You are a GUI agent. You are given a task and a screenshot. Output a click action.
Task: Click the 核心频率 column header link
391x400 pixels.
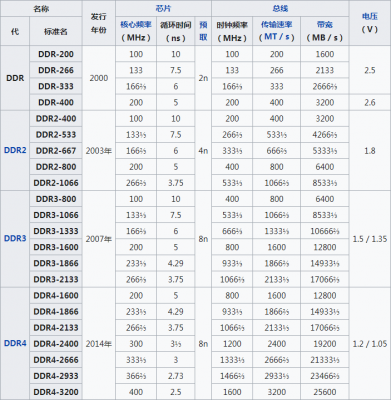(x=136, y=25)
